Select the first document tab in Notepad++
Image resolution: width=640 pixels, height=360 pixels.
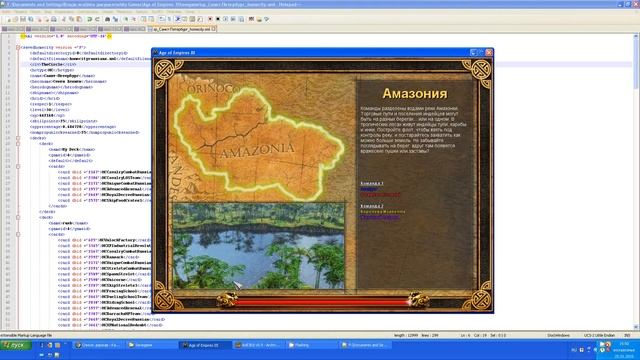click(13, 29)
